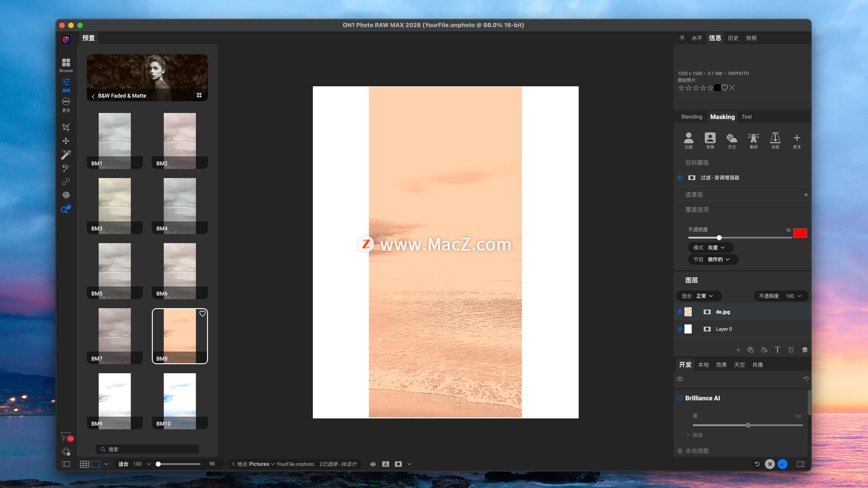Open the shopping cart icon
Screen dimensions: 868x488
click(x=66, y=436)
